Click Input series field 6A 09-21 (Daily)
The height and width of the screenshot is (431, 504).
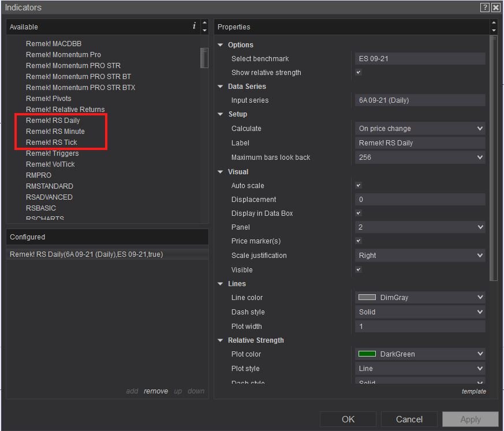(x=420, y=100)
